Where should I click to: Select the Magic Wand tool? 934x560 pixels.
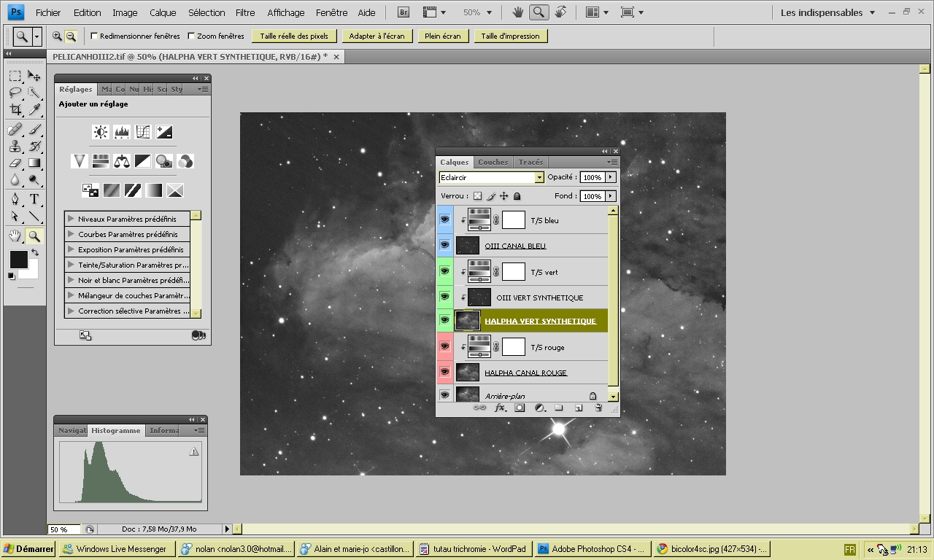34,93
